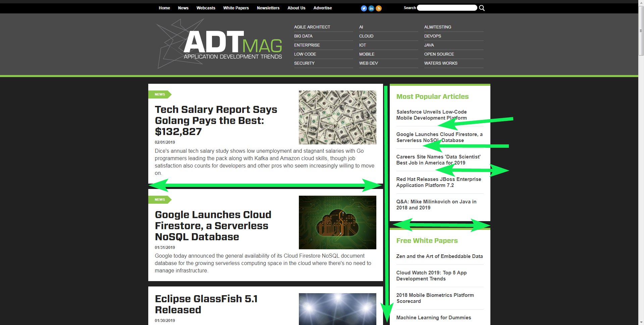Image resolution: width=644 pixels, height=325 pixels.
Task: Click the NEWS tag above the Google Firestore article
Action: point(160,200)
